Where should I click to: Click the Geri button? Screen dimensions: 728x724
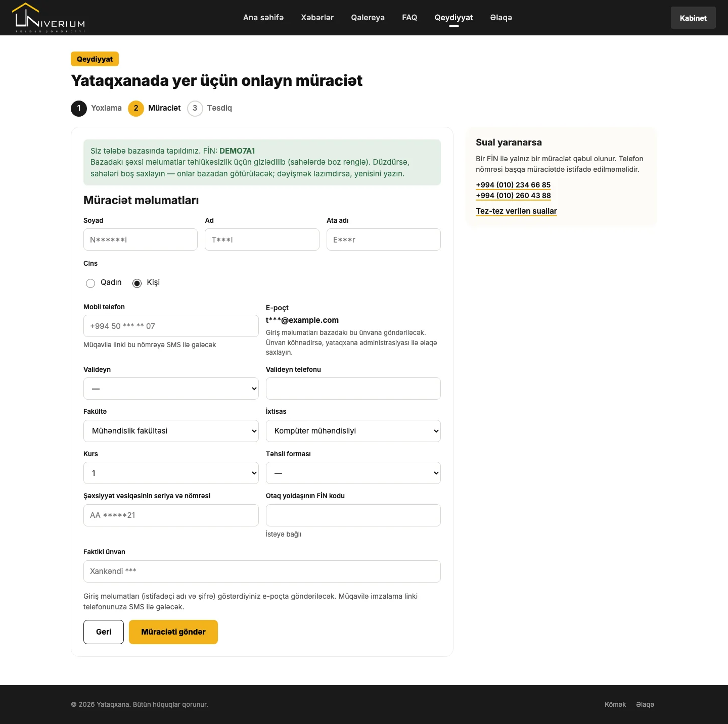(x=104, y=632)
